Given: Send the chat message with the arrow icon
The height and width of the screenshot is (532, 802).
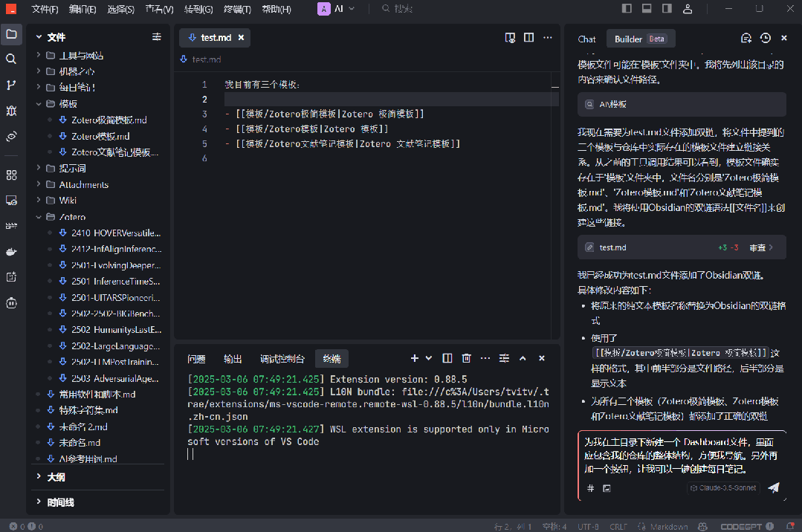Looking at the screenshot, I should tap(774, 487).
